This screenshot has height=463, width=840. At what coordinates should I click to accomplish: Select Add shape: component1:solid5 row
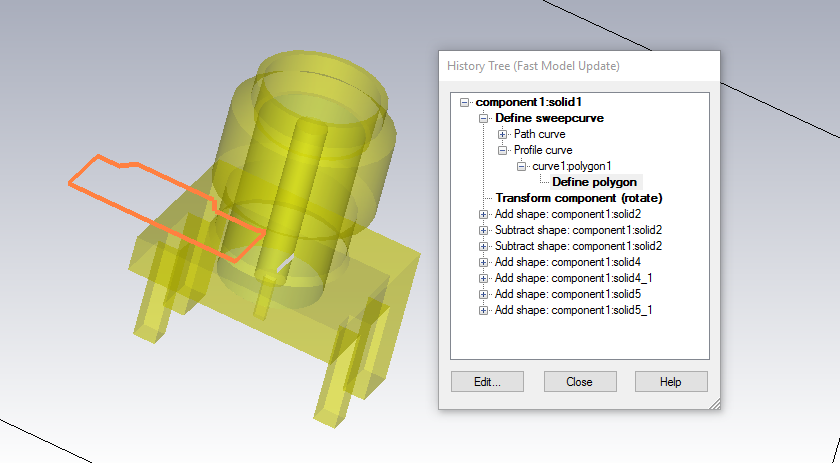(x=568, y=294)
